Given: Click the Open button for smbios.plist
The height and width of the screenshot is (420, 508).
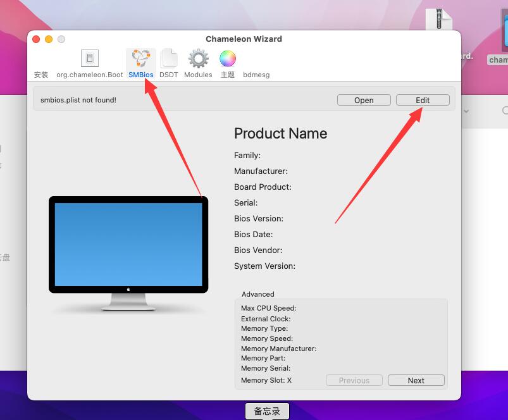Looking at the screenshot, I should [364, 100].
